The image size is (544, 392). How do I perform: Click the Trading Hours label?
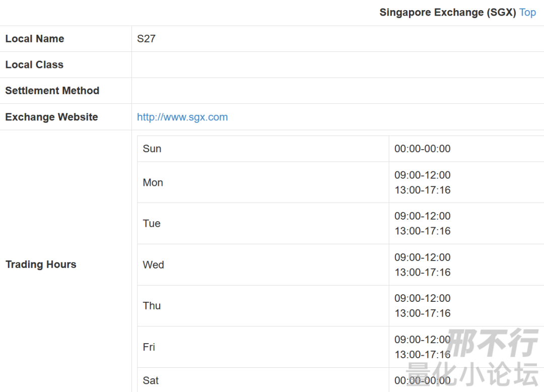point(41,265)
